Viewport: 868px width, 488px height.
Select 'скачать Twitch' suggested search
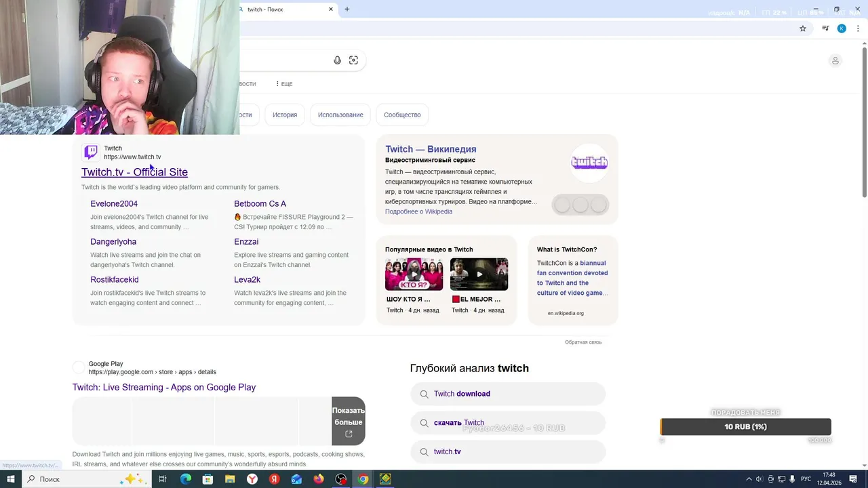coord(508,423)
